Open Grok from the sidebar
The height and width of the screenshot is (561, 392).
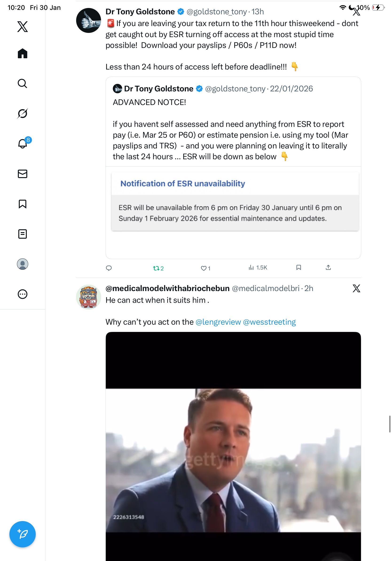tap(23, 113)
